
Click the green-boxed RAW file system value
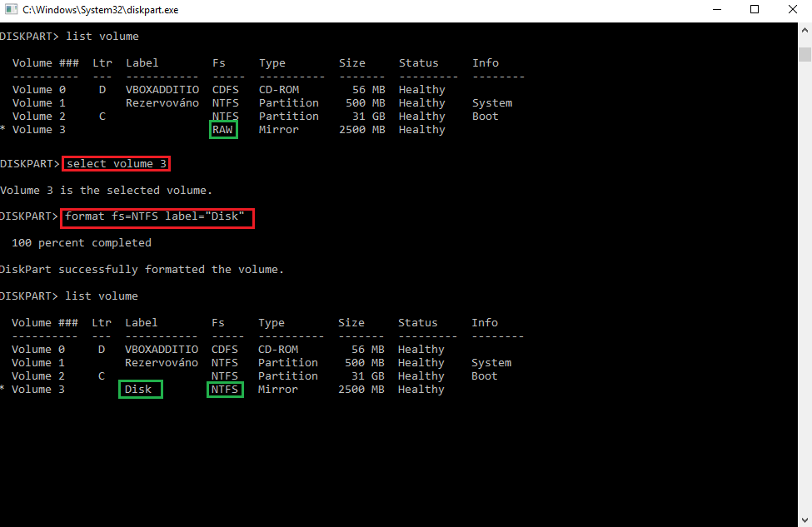coord(224,130)
